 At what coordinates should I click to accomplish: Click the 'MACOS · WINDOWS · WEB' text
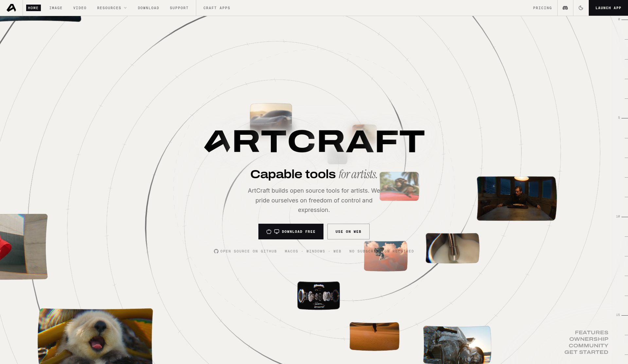click(313, 251)
